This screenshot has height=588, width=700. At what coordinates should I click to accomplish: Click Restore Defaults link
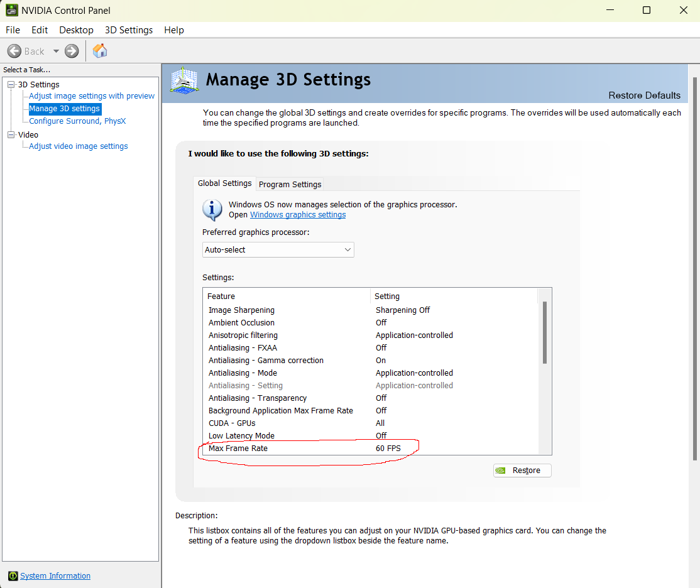tap(644, 95)
